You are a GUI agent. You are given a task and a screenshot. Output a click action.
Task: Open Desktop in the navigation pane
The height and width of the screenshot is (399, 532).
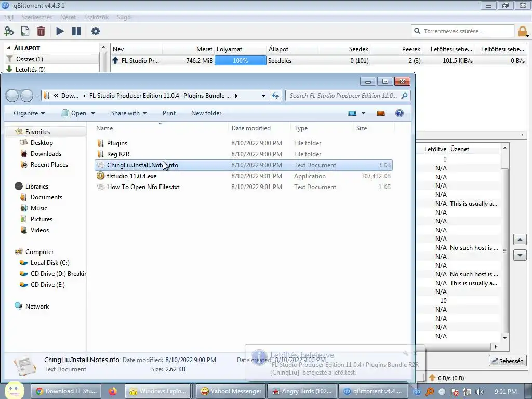coord(42,143)
